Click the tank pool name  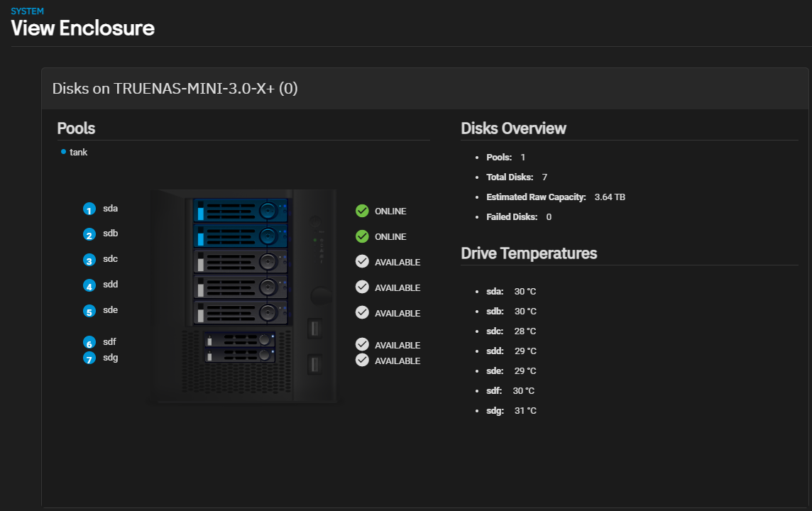[x=79, y=152]
